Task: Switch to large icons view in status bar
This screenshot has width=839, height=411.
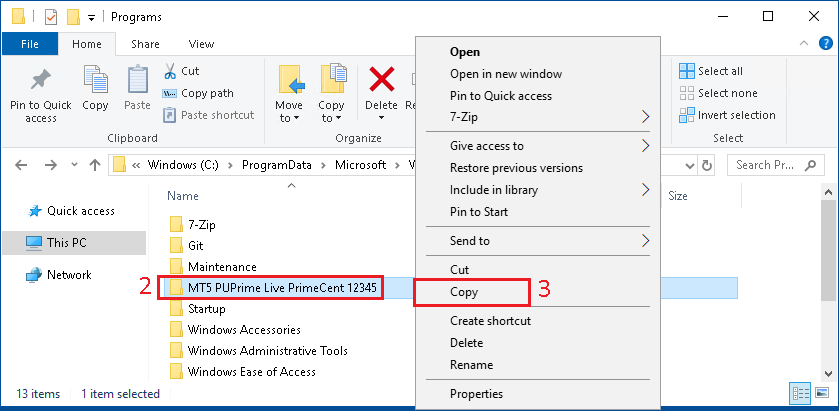Action: [x=821, y=394]
